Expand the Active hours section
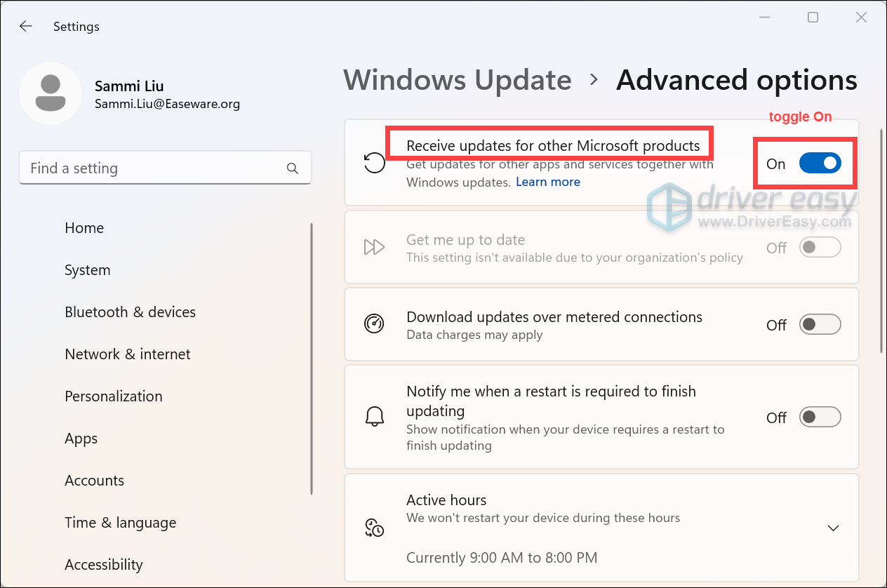This screenshot has width=887, height=588. [833, 528]
